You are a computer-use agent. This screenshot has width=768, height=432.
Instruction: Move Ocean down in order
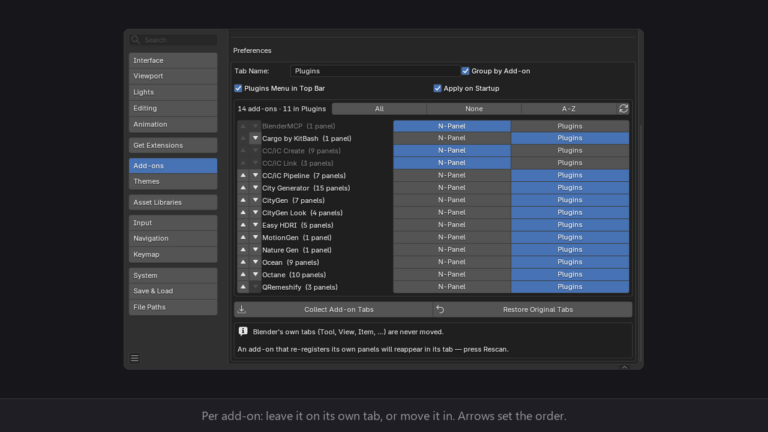coord(255,262)
